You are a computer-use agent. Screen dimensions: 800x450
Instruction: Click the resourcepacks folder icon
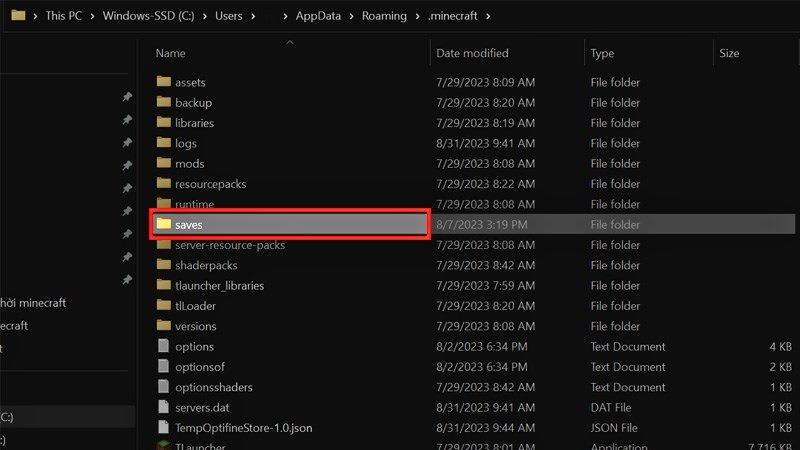point(164,184)
